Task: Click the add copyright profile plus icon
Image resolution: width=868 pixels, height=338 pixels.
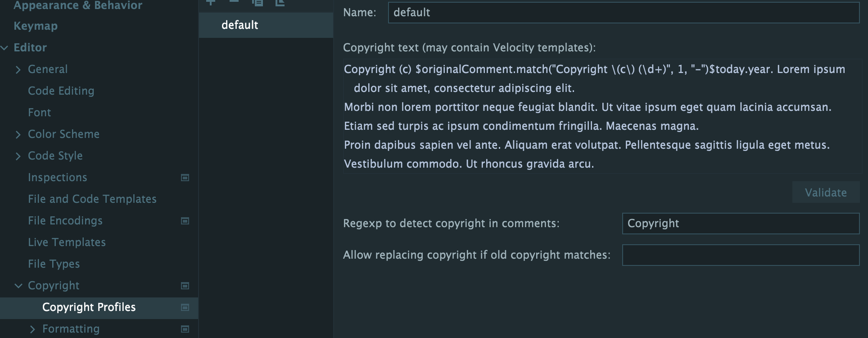Action: pos(211,2)
